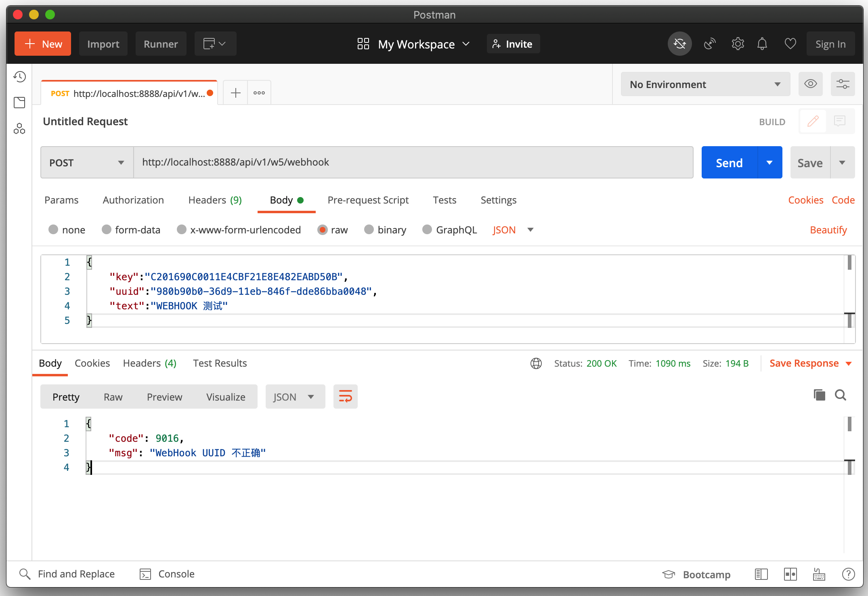Switch to the Pre-request Script tab
This screenshot has width=868, height=596.
click(x=368, y=200)
